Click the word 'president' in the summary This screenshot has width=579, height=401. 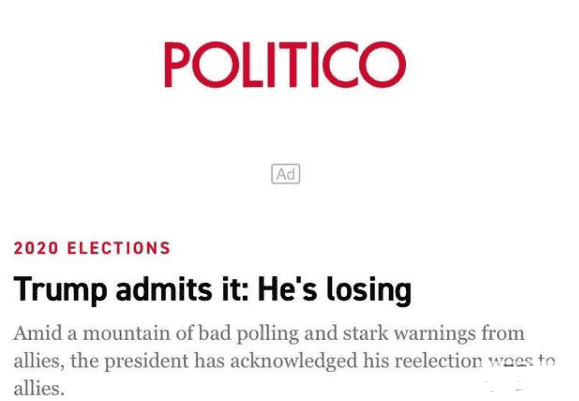pyautogui.click(x=146, y=361)
